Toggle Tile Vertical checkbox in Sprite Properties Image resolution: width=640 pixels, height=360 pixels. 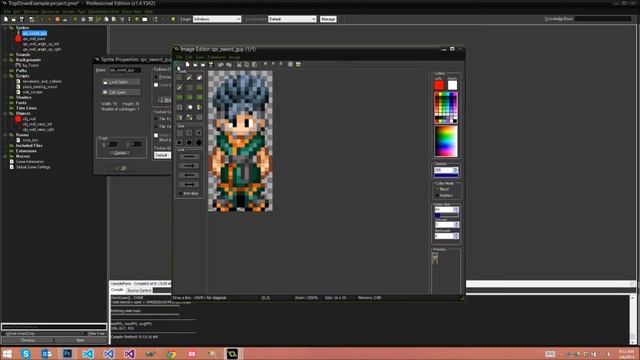click(x=156, y=127)
